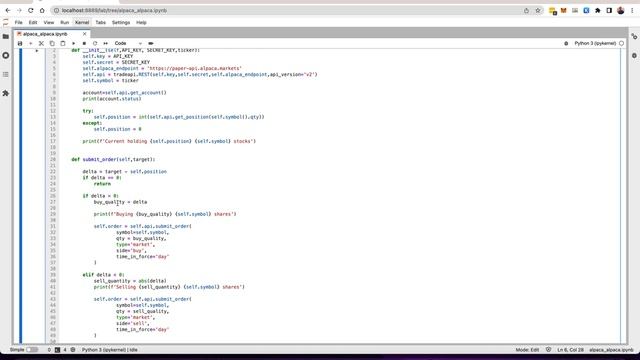Screen dimensions: 640x360
Task: Click the blue active cell collapser bar
Action: 21,196
